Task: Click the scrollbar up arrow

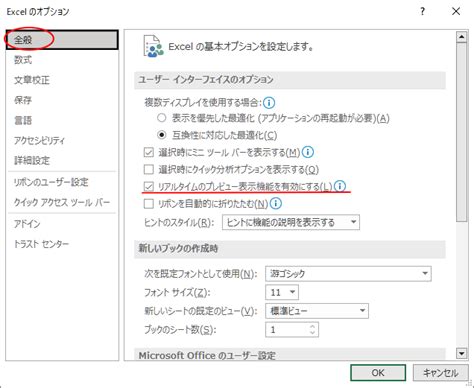Action: tap(461, 37)
